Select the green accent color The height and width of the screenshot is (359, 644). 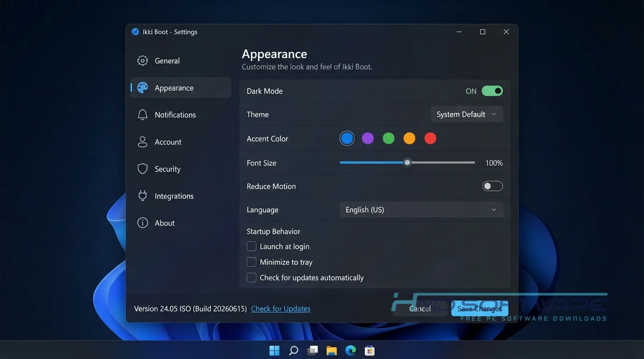[x=388, y=138]
